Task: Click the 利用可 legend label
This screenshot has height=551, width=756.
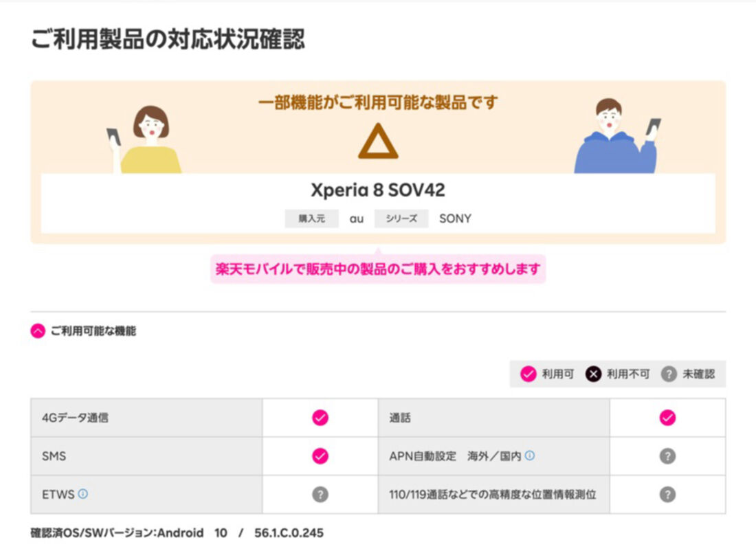Action: [x=558, y=374]
